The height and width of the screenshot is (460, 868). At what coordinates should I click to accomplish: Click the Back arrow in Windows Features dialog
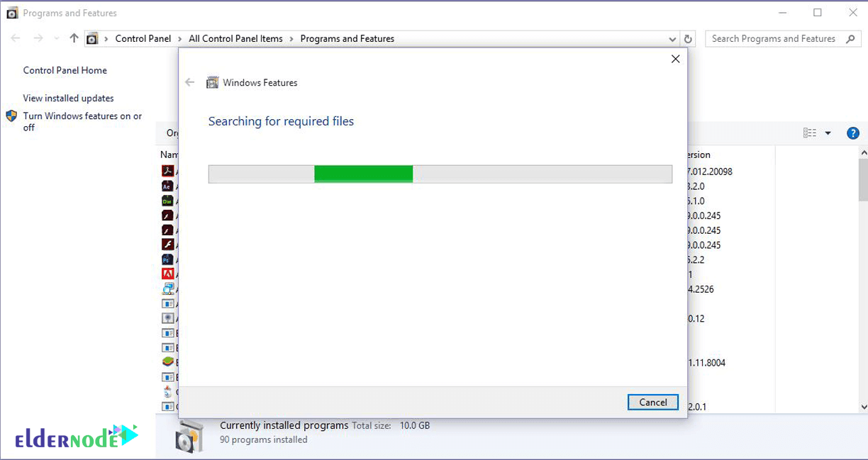point(189,82)
